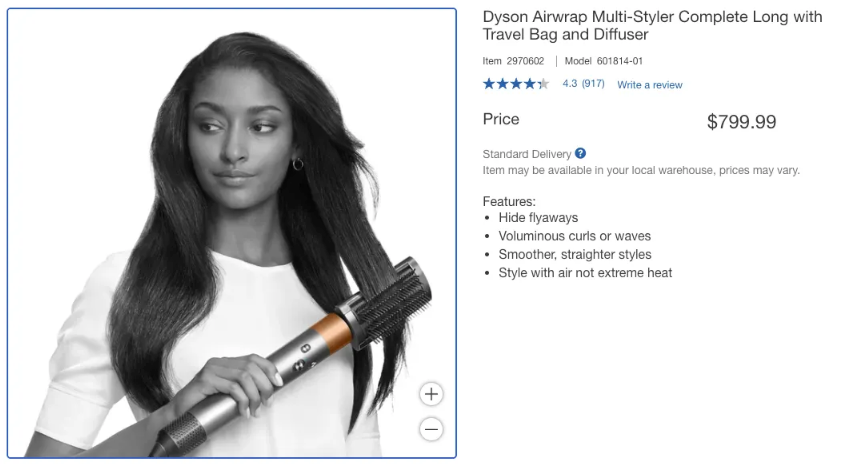Click the item number 2970602
The height and width of the screenshot is (464, 846).
(525, 61)
